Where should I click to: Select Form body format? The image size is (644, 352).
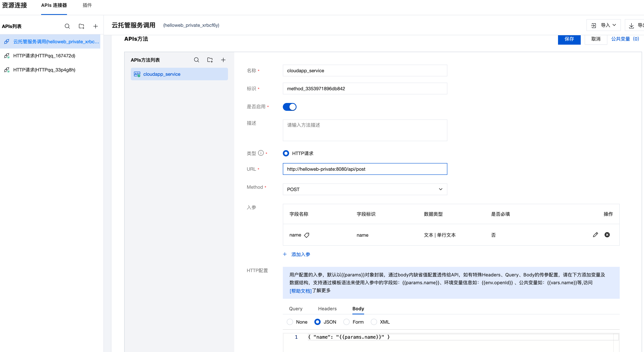[x=346, y=322]
